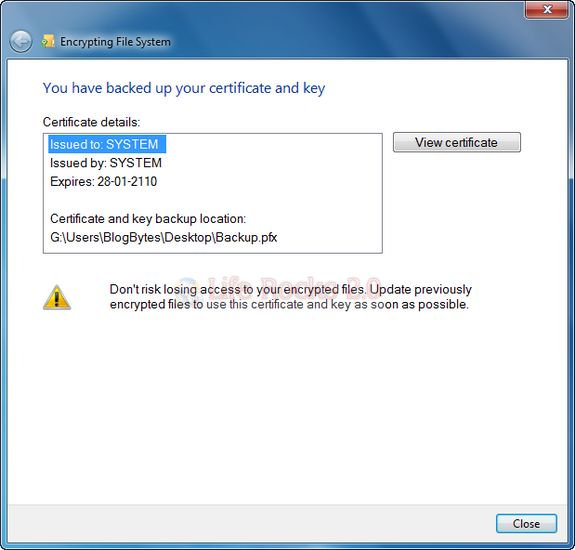The image size is (575, 550).
Task: Go back using the round arrow button
Action: [21, 41]
